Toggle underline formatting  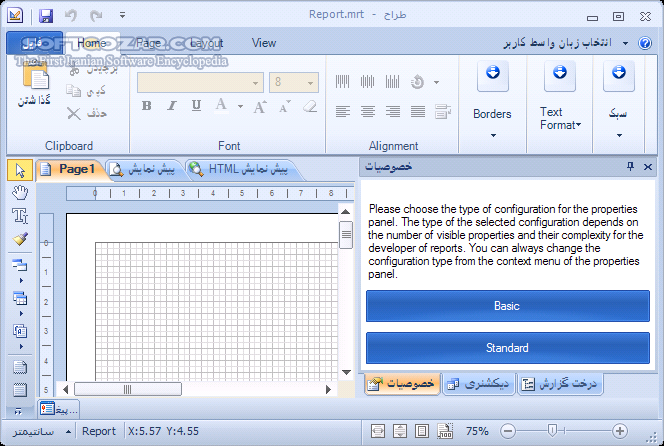coord(196,105)
